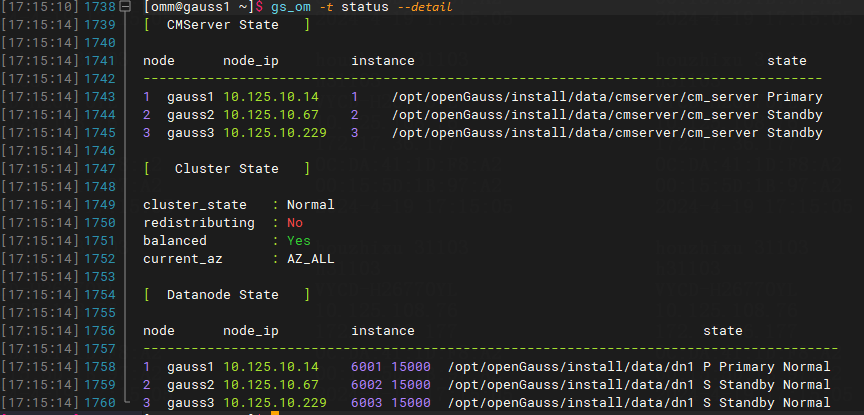Viewport: 864px width, 415px height.
Task: Click the cm_server path on the gauss2 row
Action: tap(575, 115)
